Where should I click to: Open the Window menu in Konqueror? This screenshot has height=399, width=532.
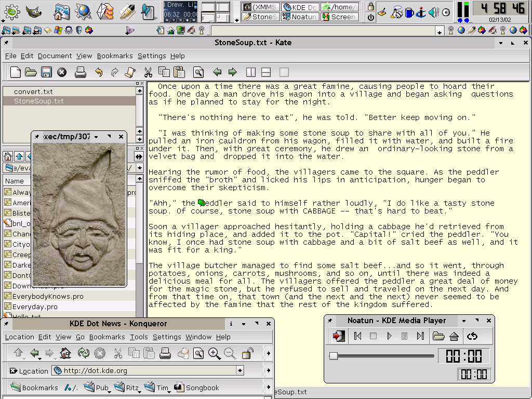click(x=198, y=337)
